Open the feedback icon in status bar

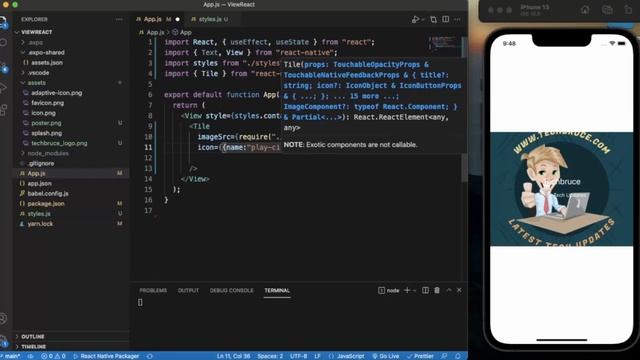(x=444, y=356)
